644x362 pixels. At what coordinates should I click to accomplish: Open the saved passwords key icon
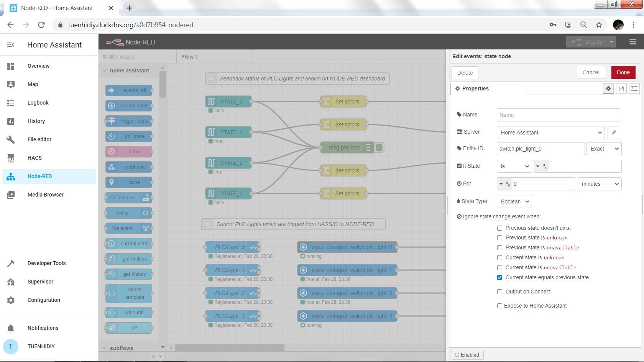pyautogui.click(x=553, y=25)
